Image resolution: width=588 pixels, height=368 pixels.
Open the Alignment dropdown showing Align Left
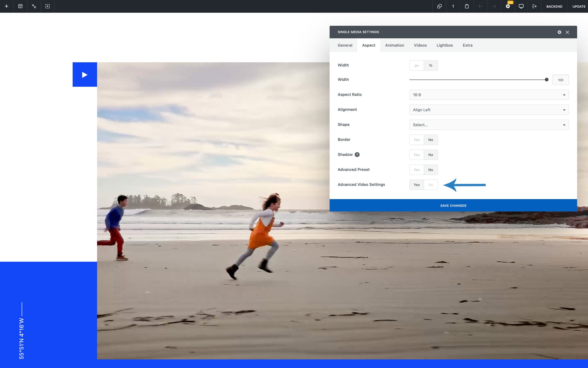pos(489,110)
